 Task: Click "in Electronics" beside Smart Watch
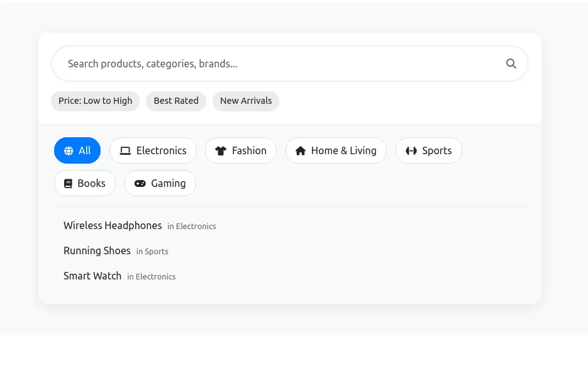(152, 277)
